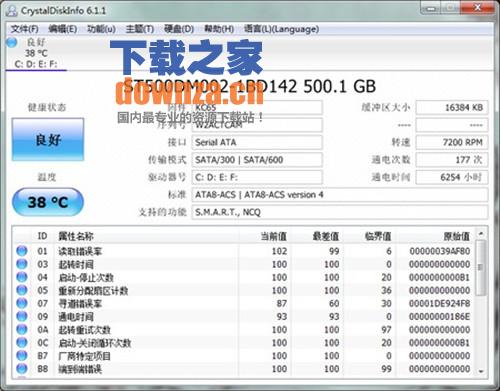
Task: Click current value 87 in row 07
Action: click(282, 303)
